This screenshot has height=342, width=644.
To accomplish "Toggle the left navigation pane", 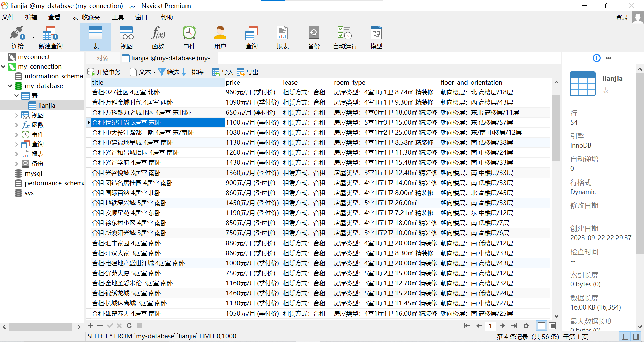I will click(x=625, y=336).
